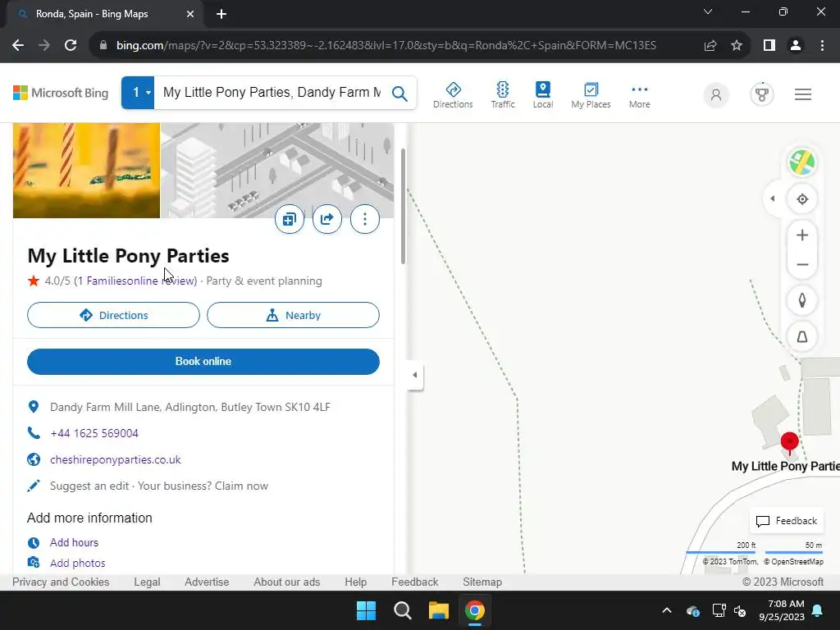Open the Chrome tab search dropdown chevron

[708, 11]
